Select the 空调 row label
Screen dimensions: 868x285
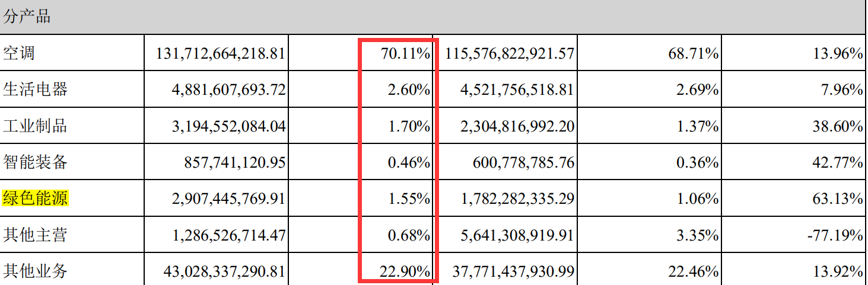(19, 53)
